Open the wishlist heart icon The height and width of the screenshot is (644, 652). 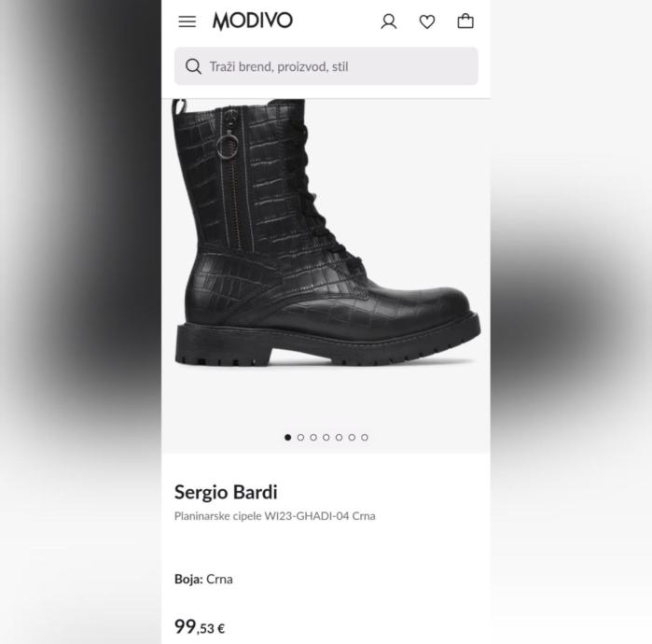[x=427, y=21]
